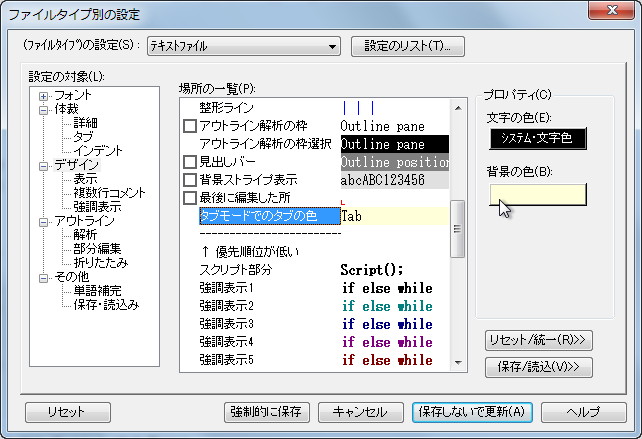
Task: Click the 保存しないで更新(A) button
Action: click(472, 412)
